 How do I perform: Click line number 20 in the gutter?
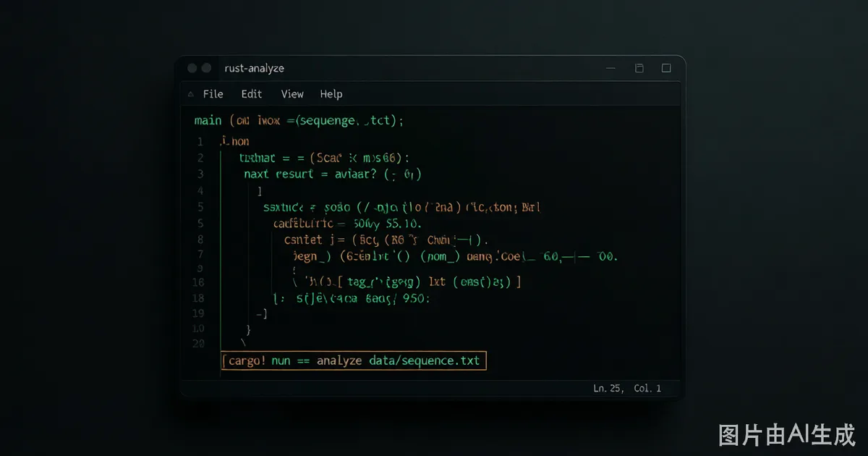198,344
